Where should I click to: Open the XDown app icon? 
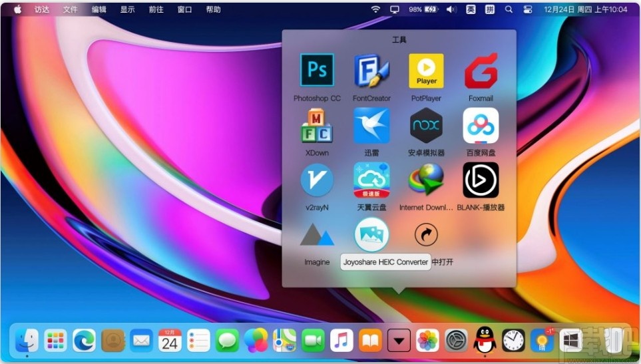[317, 125]
